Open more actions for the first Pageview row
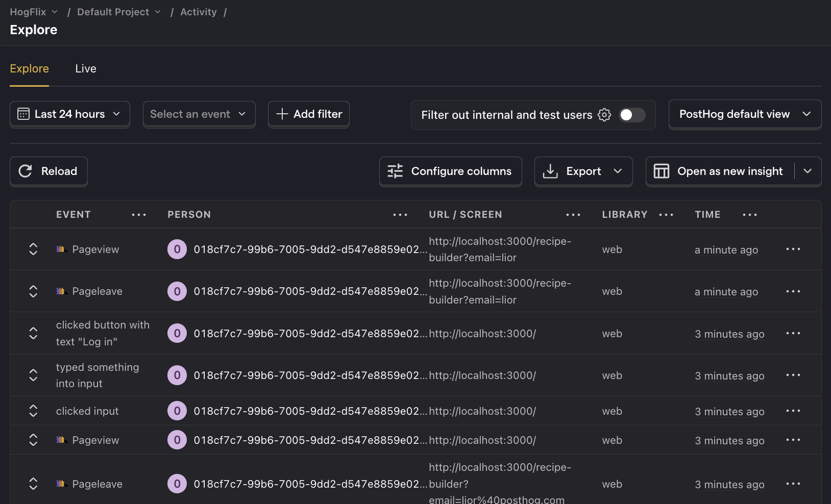This screenshot has height=504, width=831. point(793,249)
